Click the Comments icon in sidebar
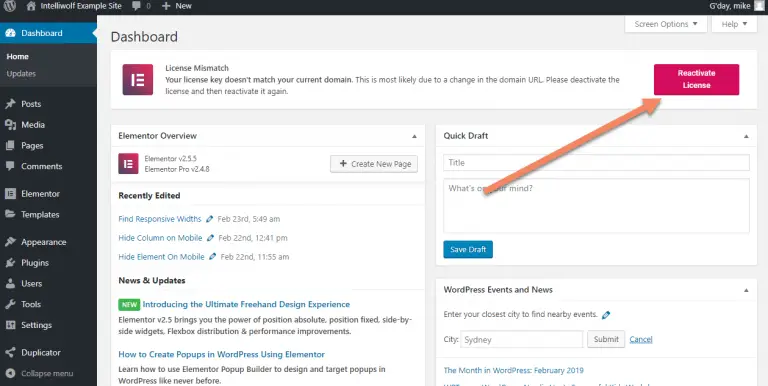The height and width of the screenshot is (386, 768). pyautogui.click(x=10, y=166)
